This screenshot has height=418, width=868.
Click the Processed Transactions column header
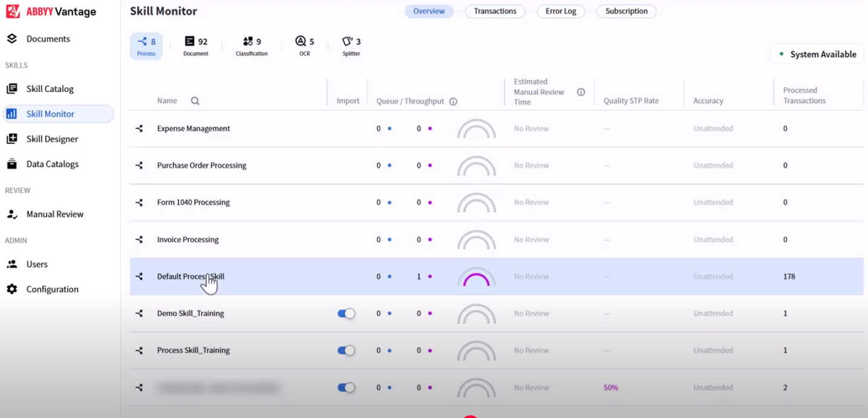[804, 96]
